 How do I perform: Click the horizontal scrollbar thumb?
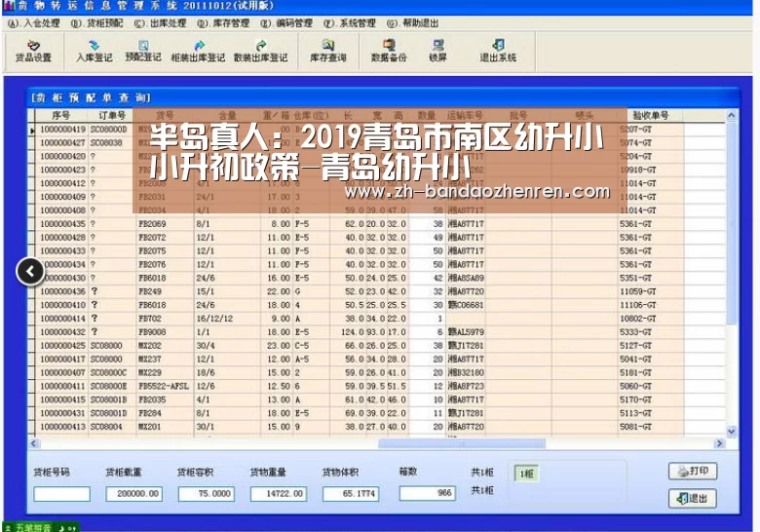462,443
